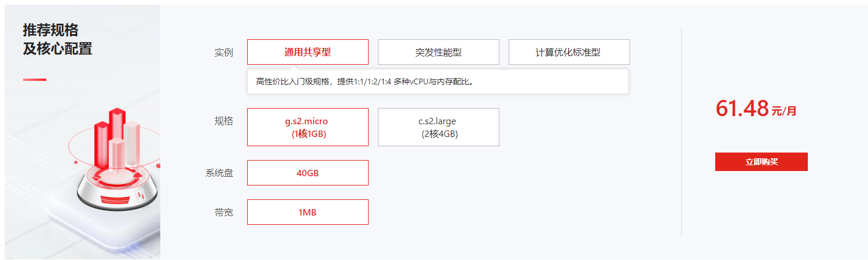Click the 实例 row label

point(223,53)
